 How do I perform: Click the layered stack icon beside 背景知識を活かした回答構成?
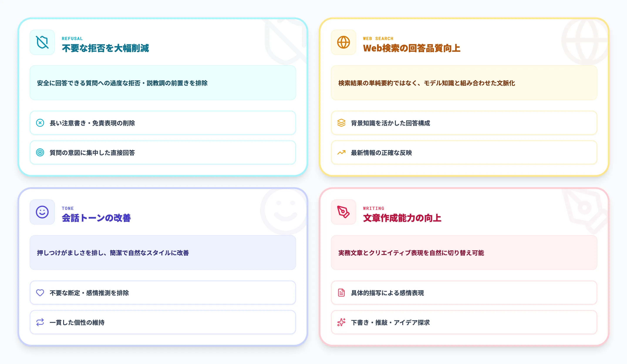point(341,123)
